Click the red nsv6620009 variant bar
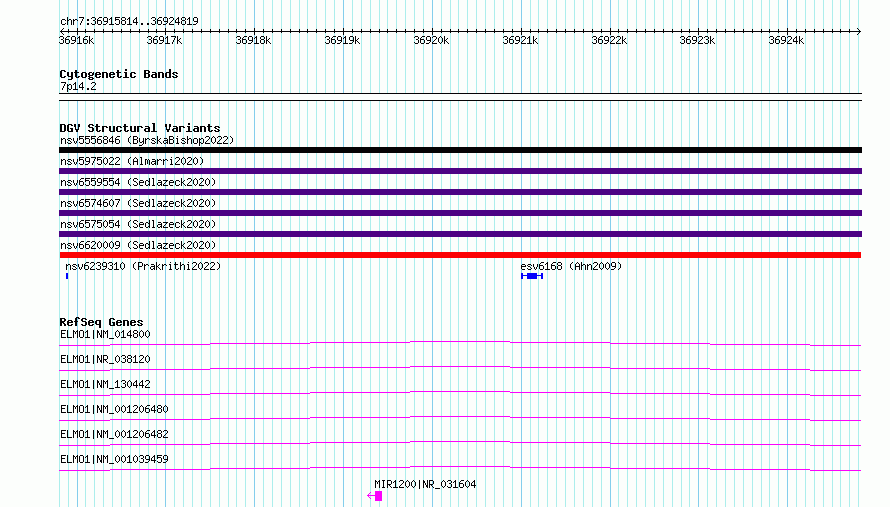Viewport: 890px width, 507px height. 460,255
